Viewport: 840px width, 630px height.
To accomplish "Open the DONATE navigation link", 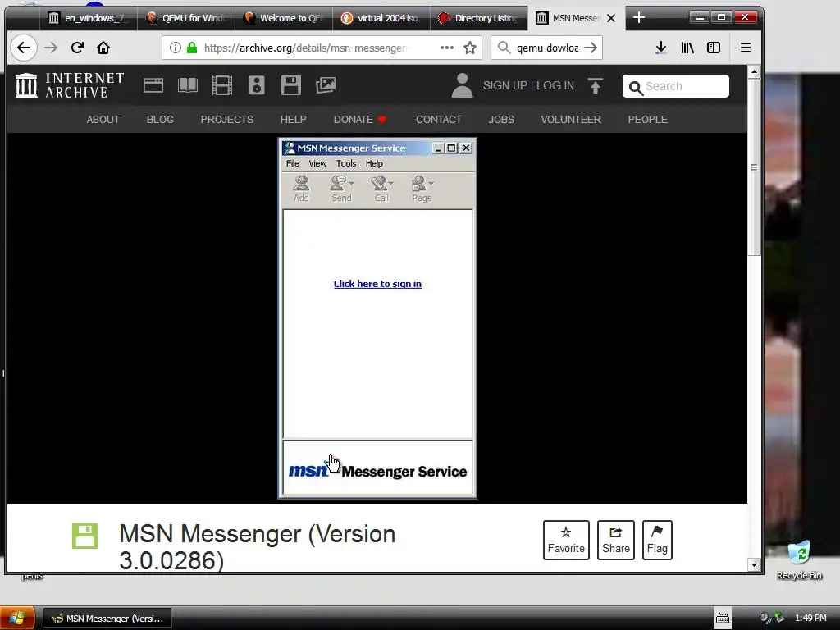I will click(x=359, y=120).
